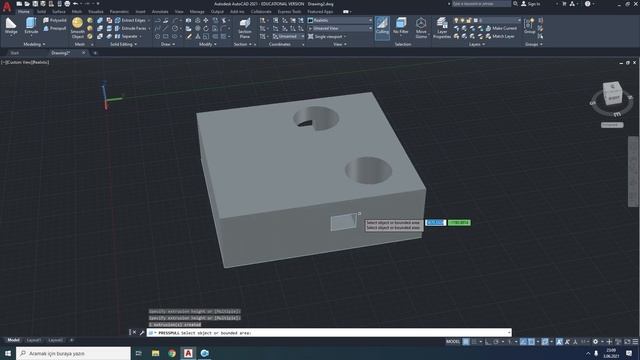Switch to the Model layout tab
640x360 pixels.
[13, 340]
